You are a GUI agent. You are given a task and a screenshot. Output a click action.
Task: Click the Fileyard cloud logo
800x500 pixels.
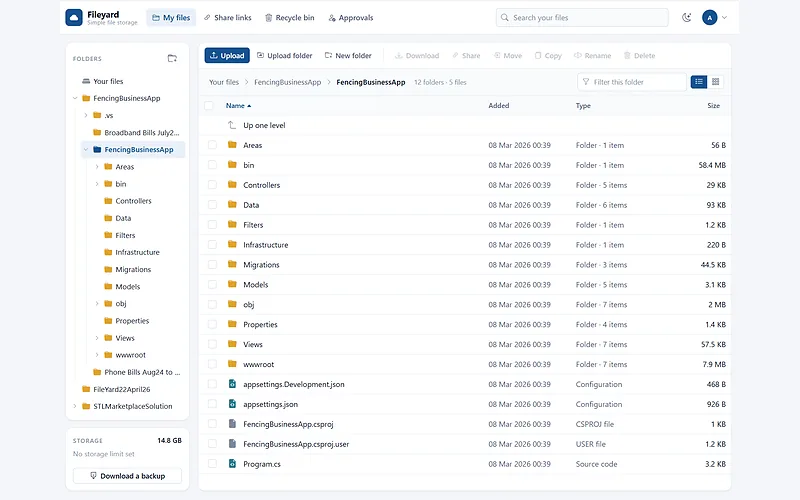[x=74, y=17]
